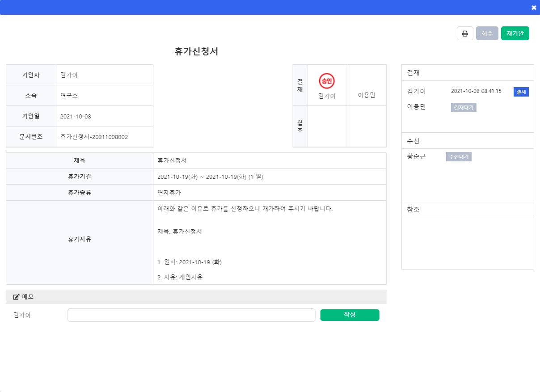Click the printer icon to print document
This screenshot has width=540, height=392.
coord(465,34)
